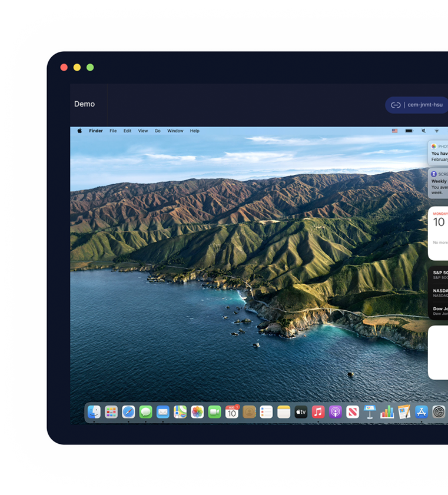The image size is (448, 495).
Task: Minimize the Demo window with yellow button
Action: 77,67
